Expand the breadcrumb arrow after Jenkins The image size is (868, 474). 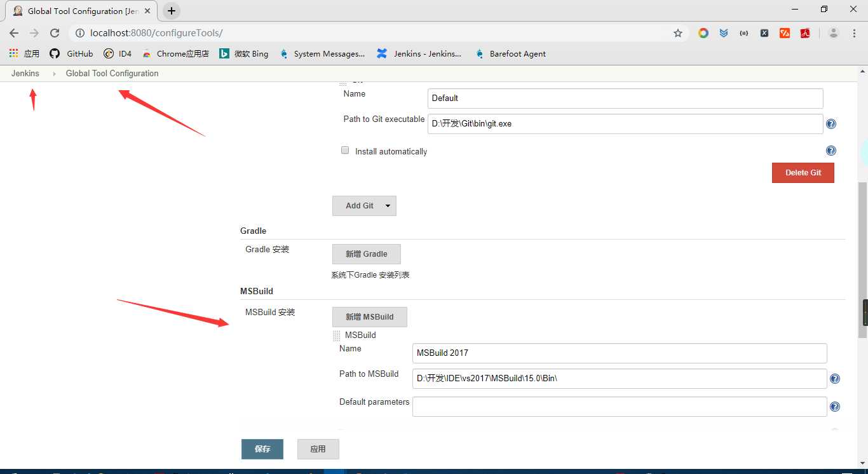tap(54, 74)
